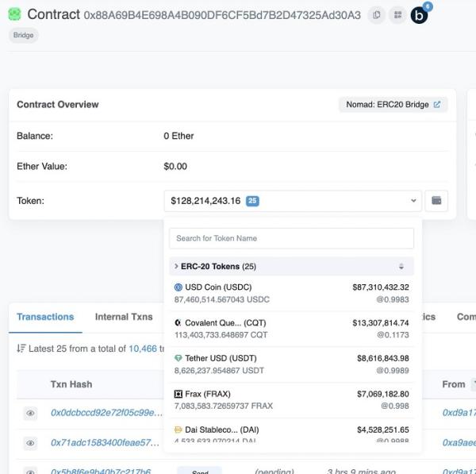
Task: Click the blue notification badge on chat icon
Action: 428,6
